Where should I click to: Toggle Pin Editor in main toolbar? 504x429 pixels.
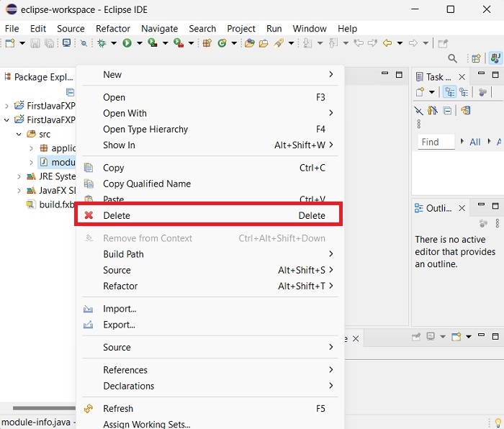click(x=443, y=43)
